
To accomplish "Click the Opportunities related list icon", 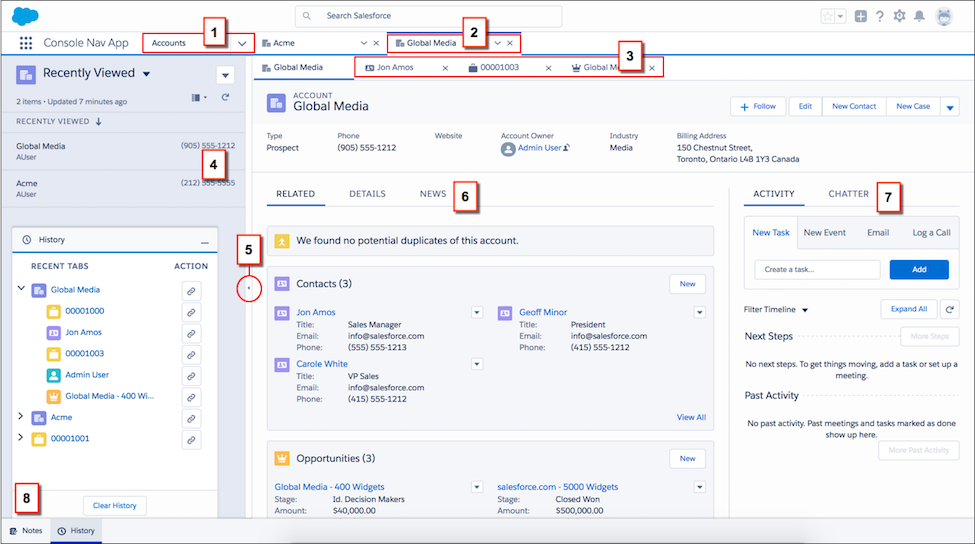I will click(x=282, y=458).
